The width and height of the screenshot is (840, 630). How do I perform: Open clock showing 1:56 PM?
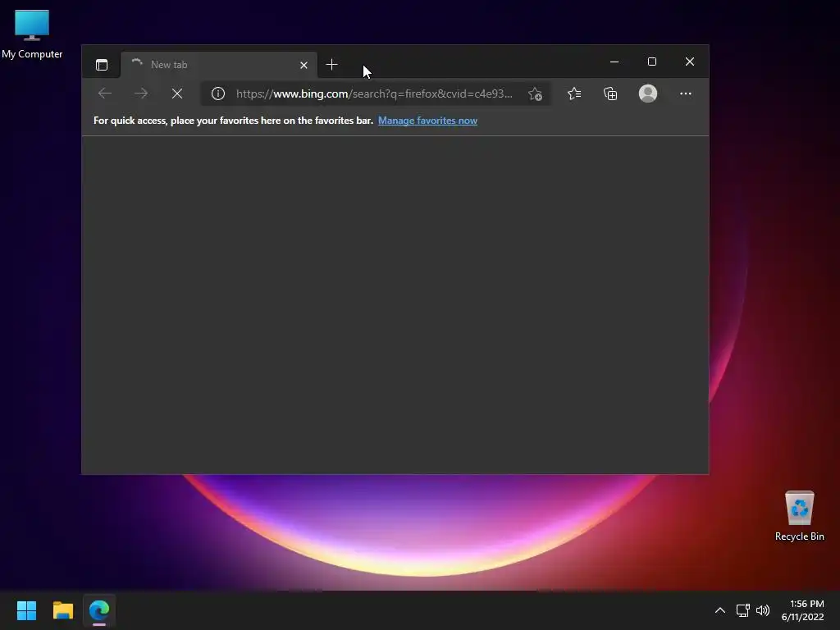[x=802, y=610]
